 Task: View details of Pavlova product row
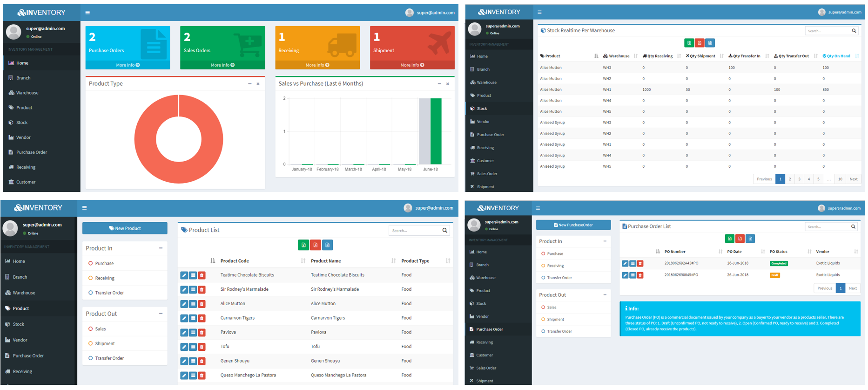point(193,333)
